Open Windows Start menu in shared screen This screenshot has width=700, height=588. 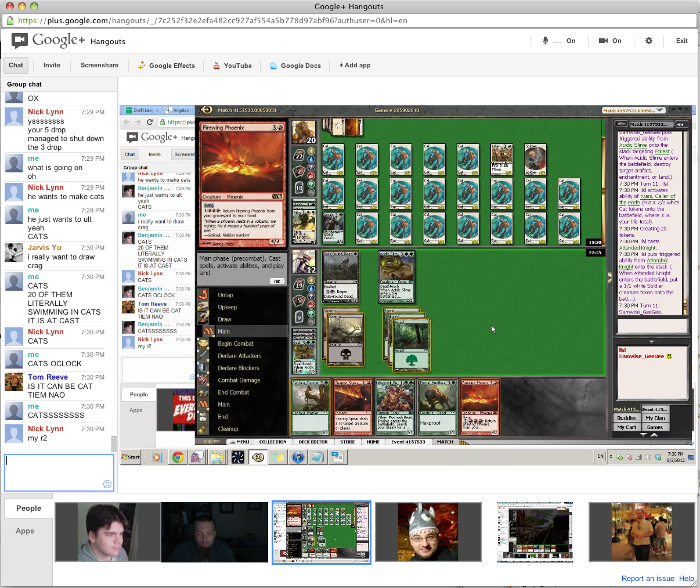click(x=131, y=457)
